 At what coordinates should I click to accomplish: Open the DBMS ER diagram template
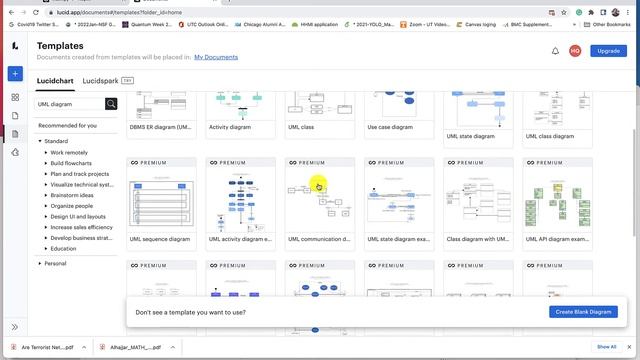coord(161,114)
